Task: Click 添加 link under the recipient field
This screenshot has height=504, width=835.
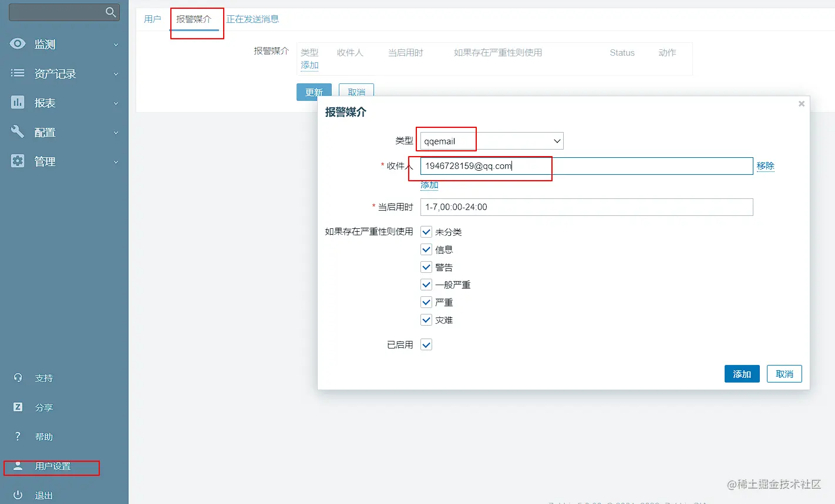Action: tap(429, 185)
